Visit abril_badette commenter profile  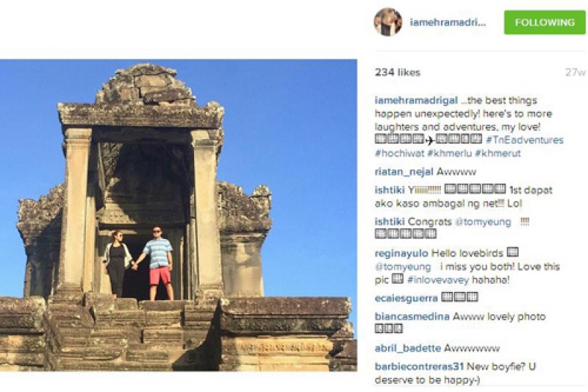click(408, 349)
